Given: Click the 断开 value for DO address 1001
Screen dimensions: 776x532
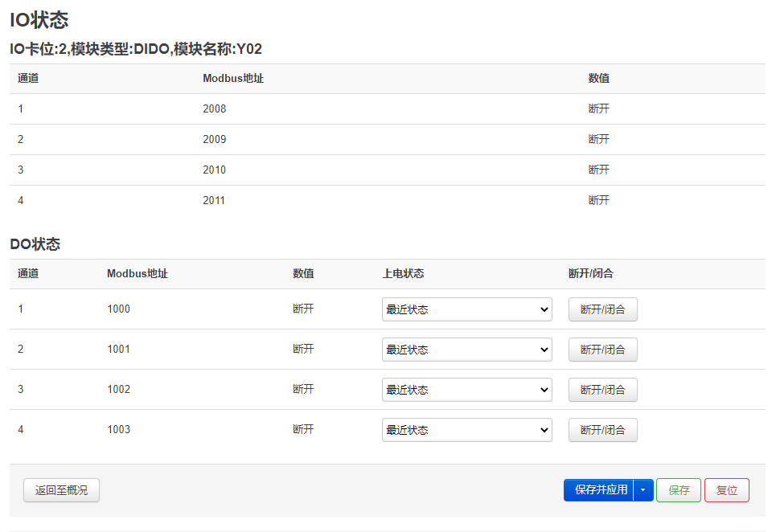Looking at the screenshot, I should (303, 349).
